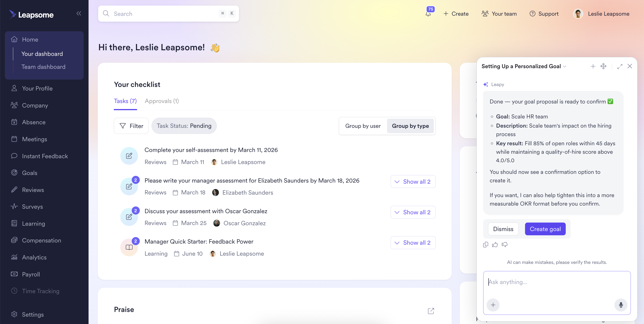
Task: Start new chat with plus icon in Leapy header
Action: 593,66
